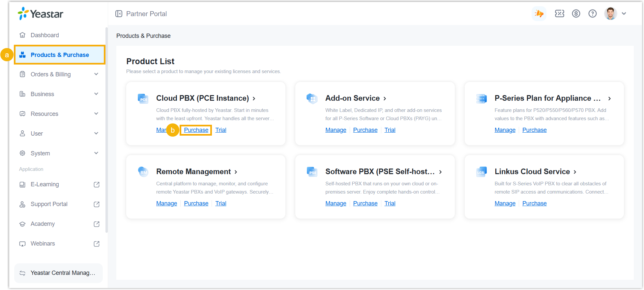
Task: Click the help question mark icon
Action: [592, 13]
